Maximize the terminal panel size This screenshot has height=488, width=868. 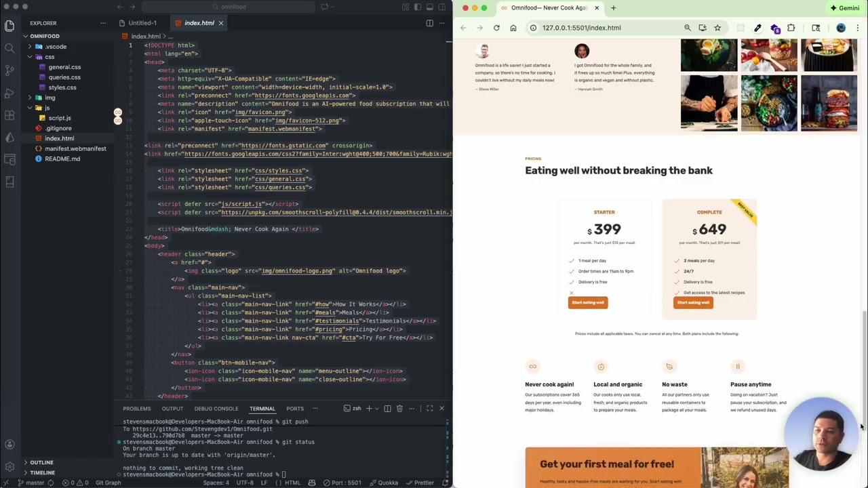pos(429,409)
